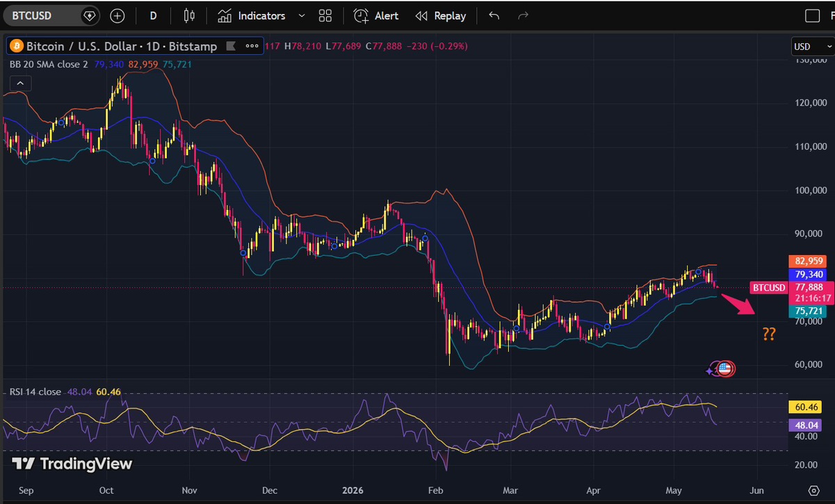Start bar Replay mode
This screenshot has height=504, width=835.
click(440, 15)
